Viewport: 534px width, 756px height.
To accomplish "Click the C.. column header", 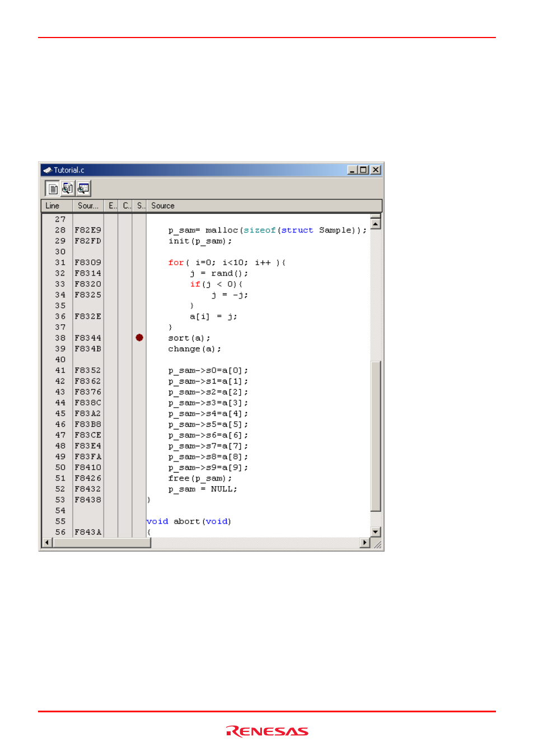I will click(125, 206).
